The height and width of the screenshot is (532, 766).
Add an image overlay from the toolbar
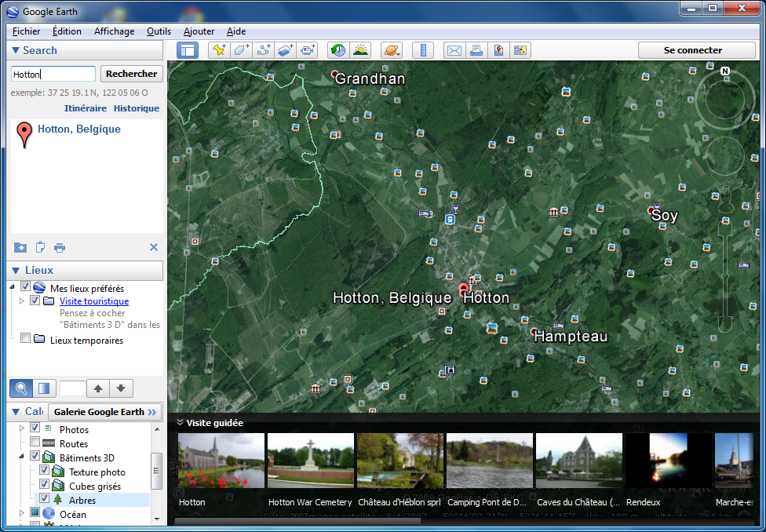[x=286, y=50]
